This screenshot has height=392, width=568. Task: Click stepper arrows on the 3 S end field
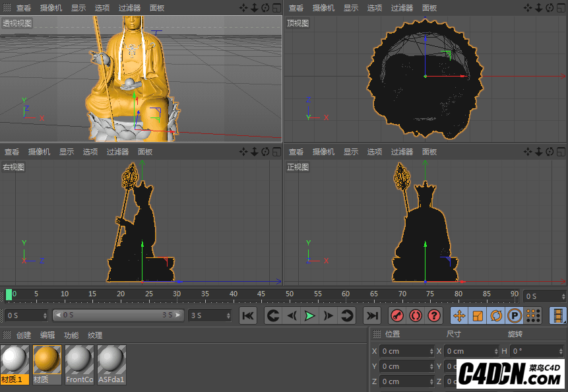[x=228, y=315]
